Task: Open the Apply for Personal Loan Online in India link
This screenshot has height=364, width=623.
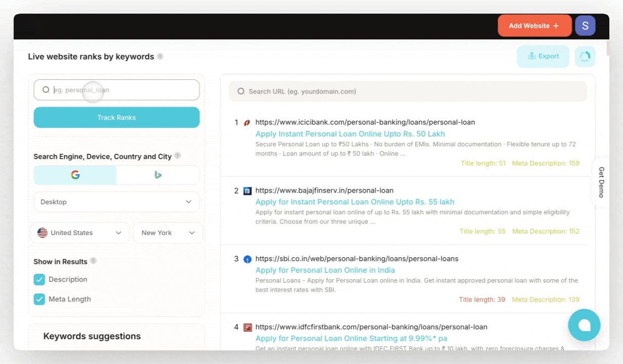Action: [x=325, y=270]
